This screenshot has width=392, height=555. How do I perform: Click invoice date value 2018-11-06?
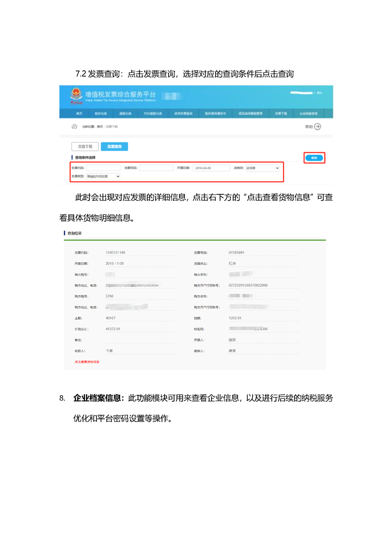[115, 264]
